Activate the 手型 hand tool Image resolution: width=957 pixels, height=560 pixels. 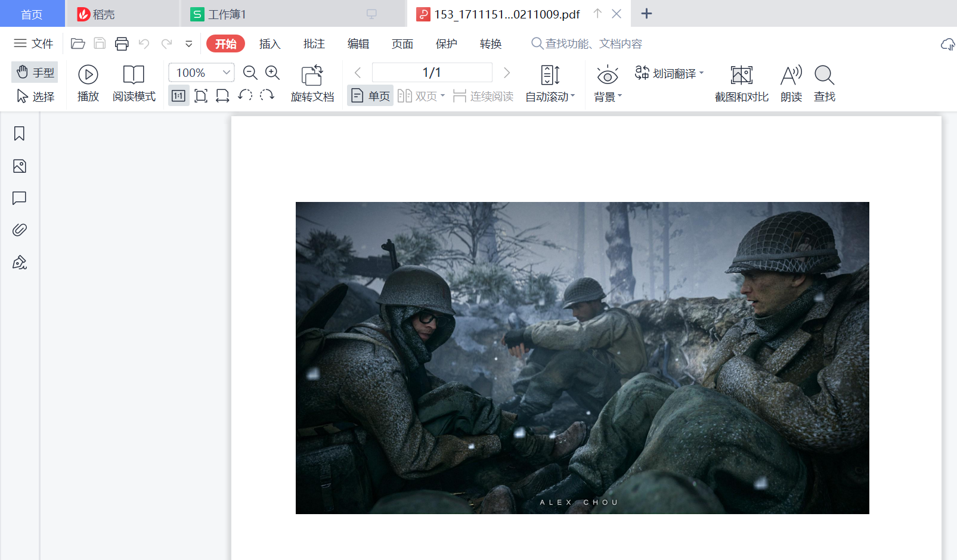tap(35, 72)
